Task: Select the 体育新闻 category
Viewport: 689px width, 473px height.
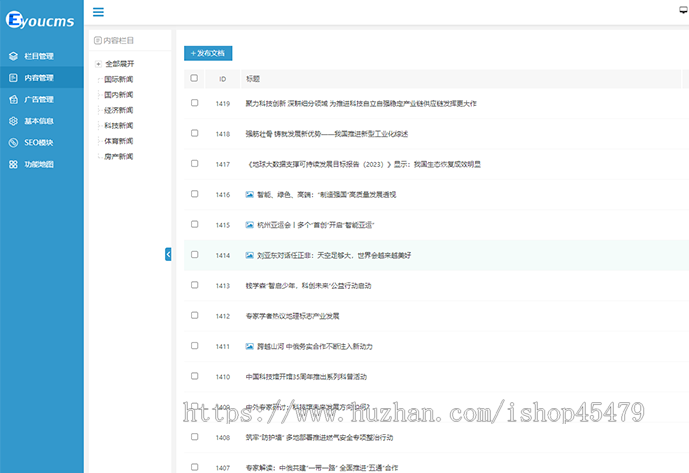Action: (x=119, y=141)
